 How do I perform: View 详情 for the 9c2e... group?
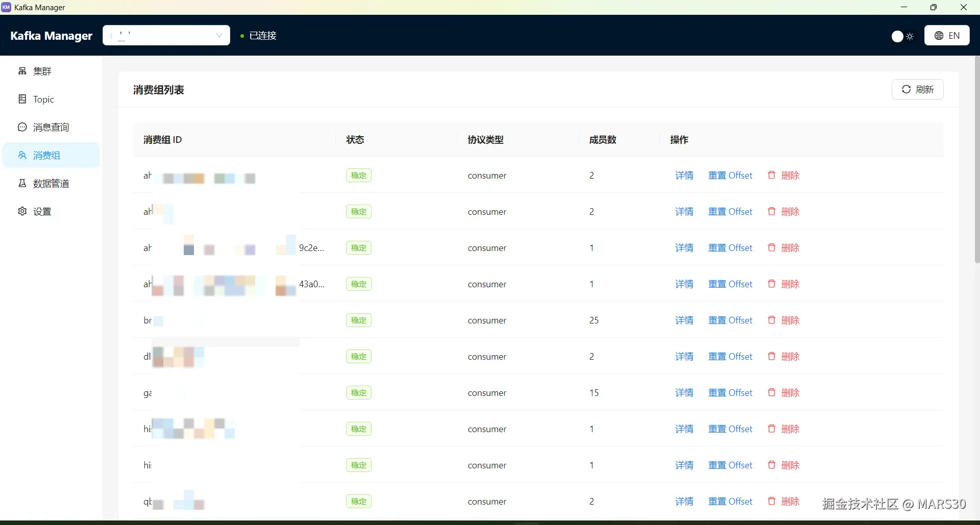[684, 248]
